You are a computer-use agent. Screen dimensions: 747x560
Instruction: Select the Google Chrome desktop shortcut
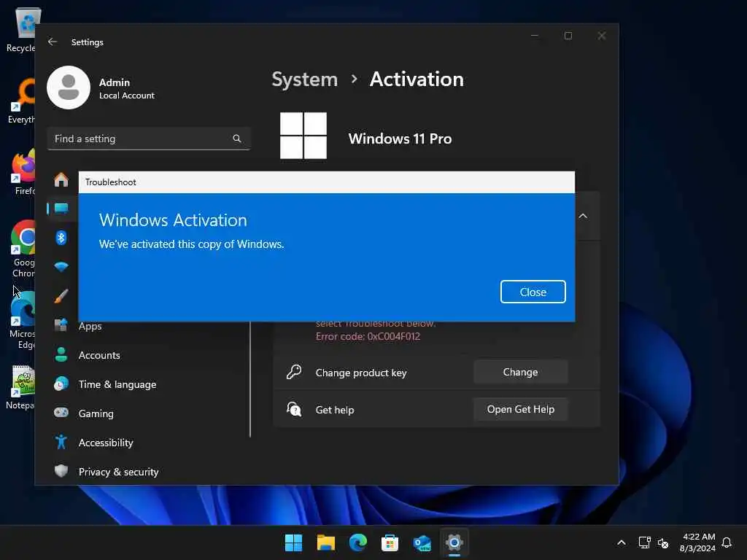pos(23,249)
